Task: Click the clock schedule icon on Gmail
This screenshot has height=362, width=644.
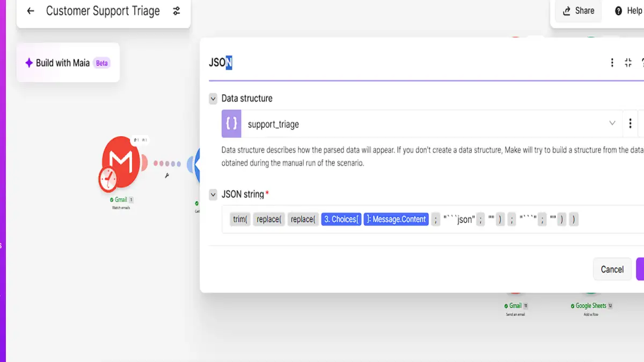Action: pos(108,179)
